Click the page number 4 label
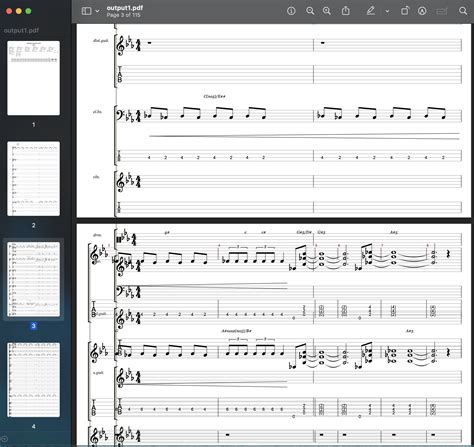This screenshot has width=474, height=447. 33,426
